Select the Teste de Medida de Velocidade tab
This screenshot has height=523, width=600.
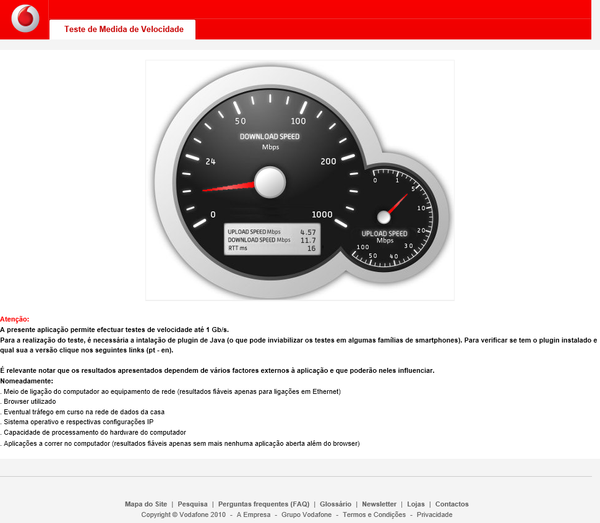[123, 30]
